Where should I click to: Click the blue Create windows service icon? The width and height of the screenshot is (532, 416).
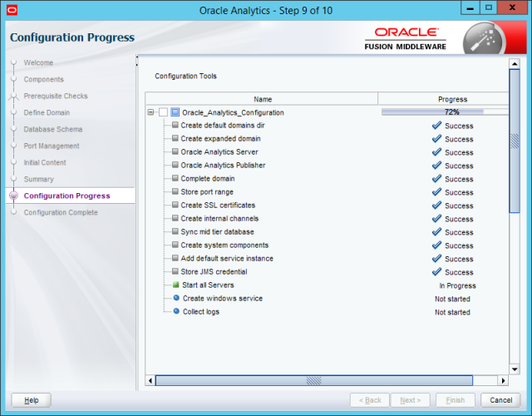coord(176,298)
